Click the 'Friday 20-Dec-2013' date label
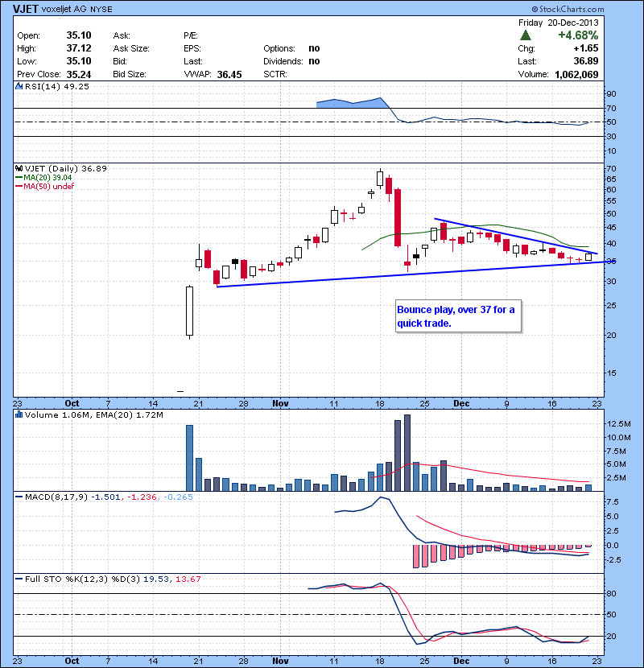Image resolution: width=644 pixels, height=668 pixels. point(559,23)
